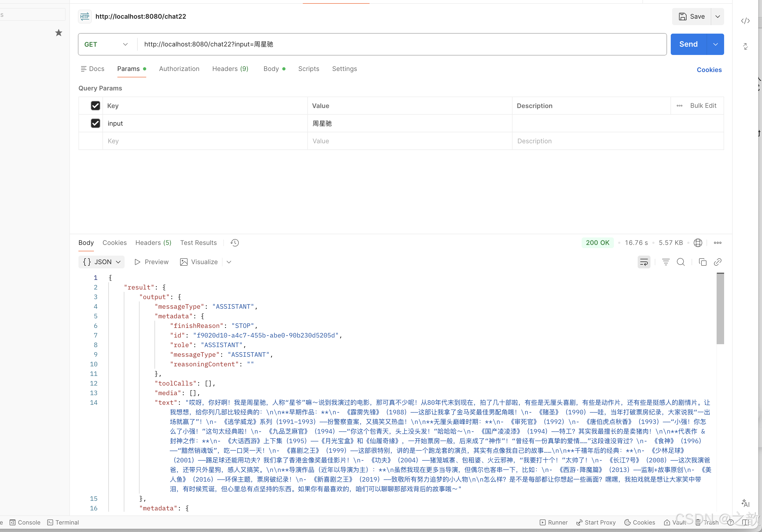This screenshot has width=762, height=532.
Task: Open the GET method dropdown
Action: (106, 45)
